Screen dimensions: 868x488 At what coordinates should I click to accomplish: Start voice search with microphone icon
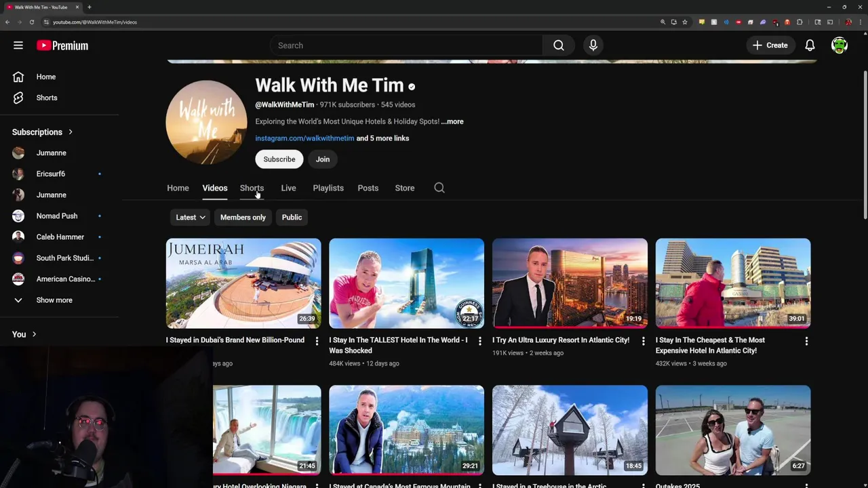tap(593, 45)
